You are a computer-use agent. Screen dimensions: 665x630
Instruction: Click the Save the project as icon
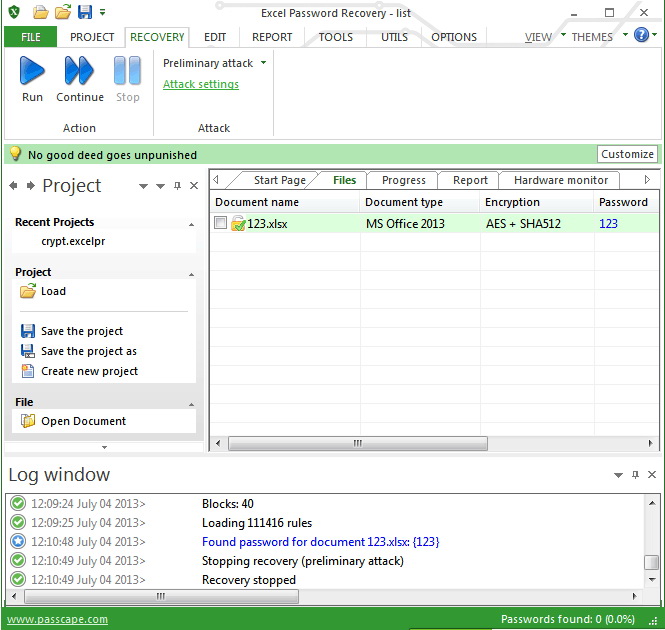28,351
